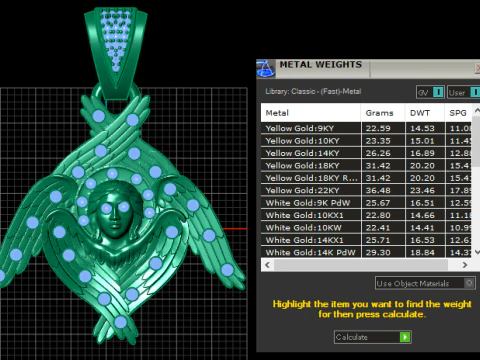Select the Yellow Gold:14KY row
Image resolution: width=480 pixels, height=360 pixels.
(366, 153)
